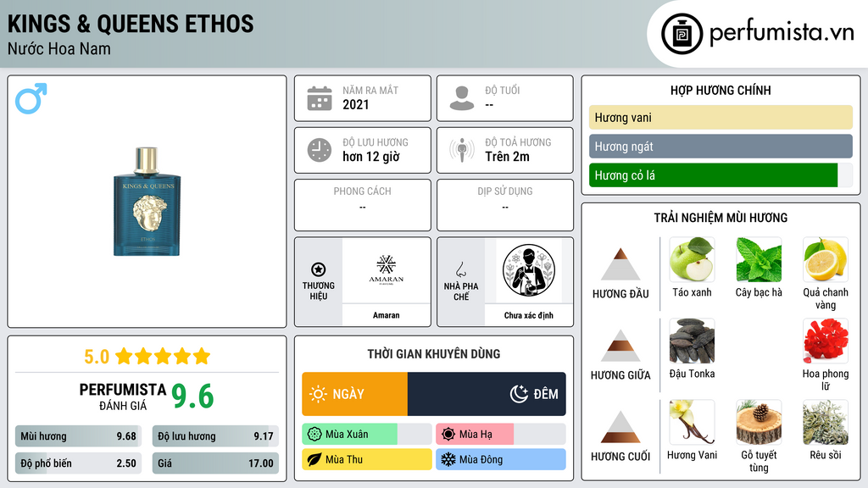Click the Trải nghiệm mùi hương heading
This screenshot has height=488, width=868.
(x=721, y=218)
